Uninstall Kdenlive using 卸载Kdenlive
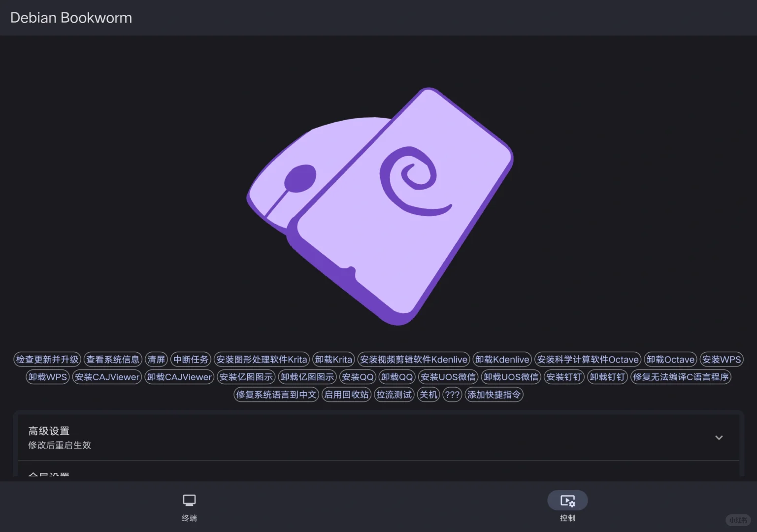This screenshot has width=757, height=532. point(502,359)
